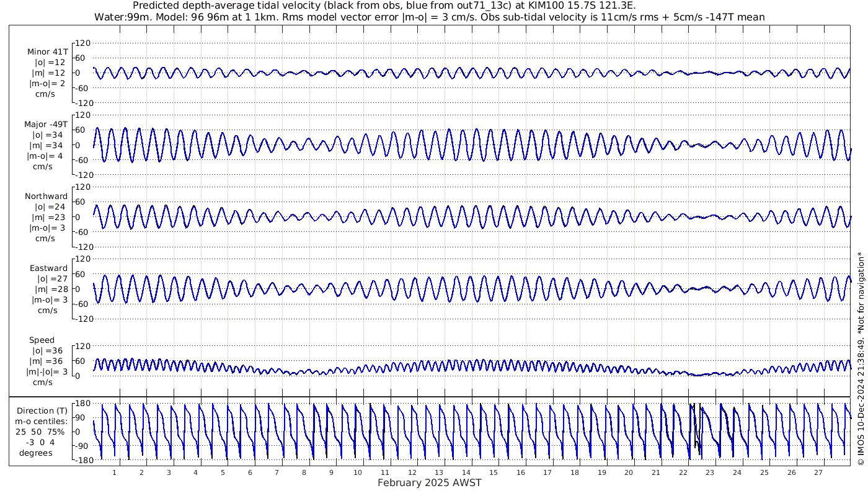The image size is (868, 496).
Task: Click day 14 on the date axis
Action: 466,472
